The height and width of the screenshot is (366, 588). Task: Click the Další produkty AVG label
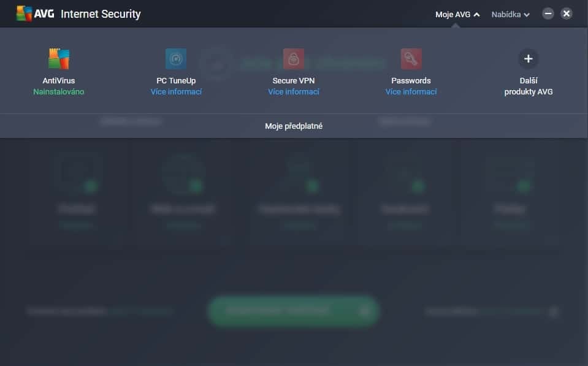[x=529, y=86]
